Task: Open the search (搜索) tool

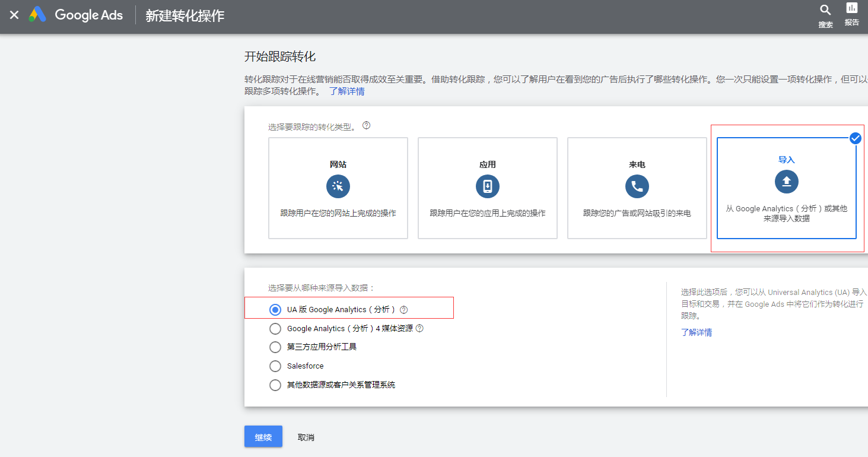Action: 825,16
